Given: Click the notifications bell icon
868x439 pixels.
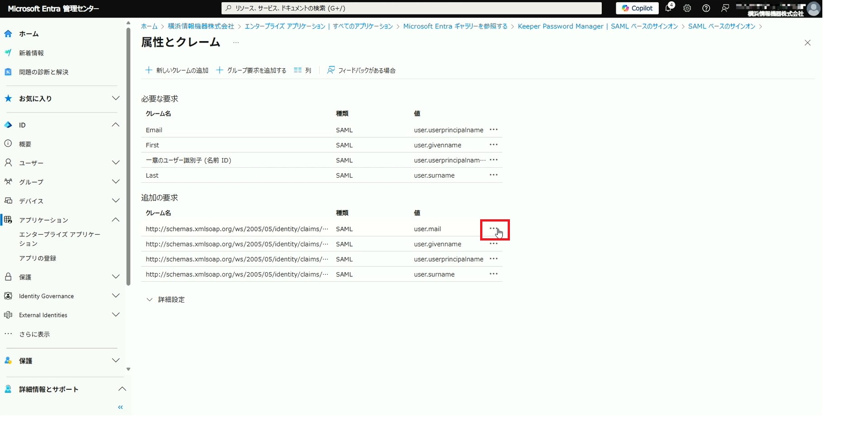Looking at the screenshot, I should [x=669, y=8].
